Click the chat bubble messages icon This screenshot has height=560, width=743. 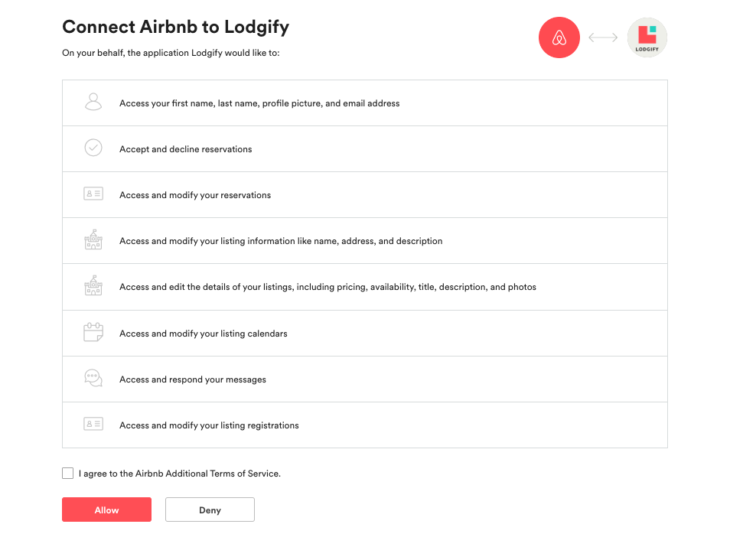click(93, 379)
